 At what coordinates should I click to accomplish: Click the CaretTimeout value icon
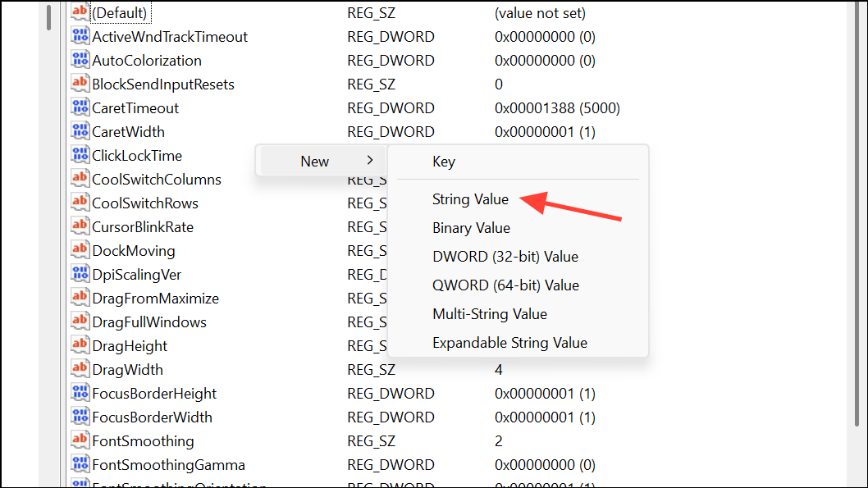click(80, 107)
